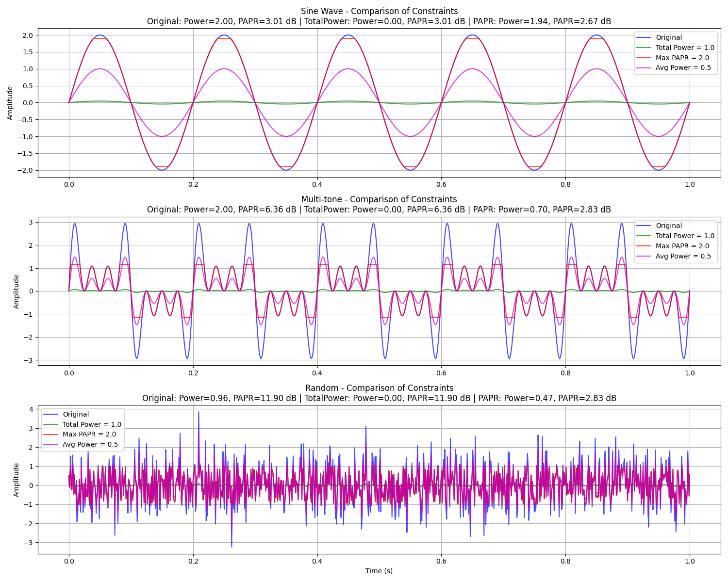Select 'Avg Power = 0.5' in the Multi-tone legend

pyautogui.click(x=683, y=256)
